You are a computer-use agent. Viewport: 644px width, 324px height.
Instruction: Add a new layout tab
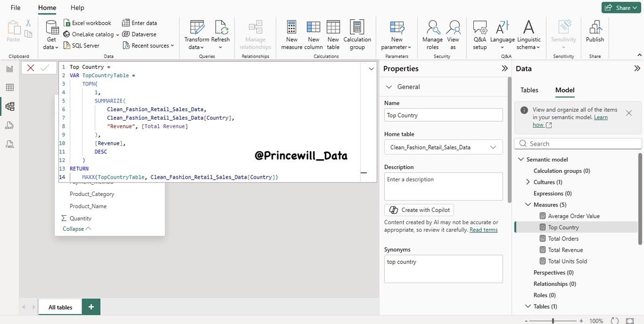(x=91, y=307)
